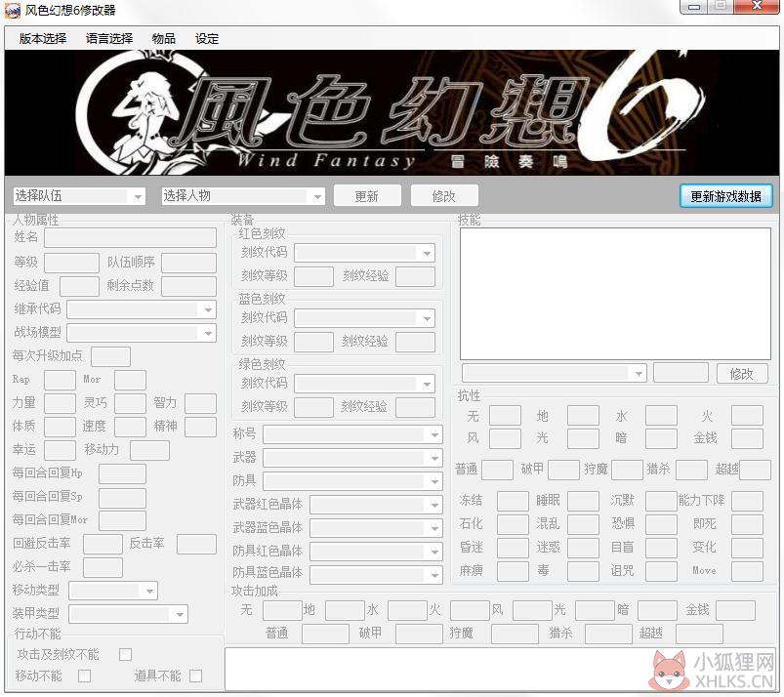The width and height of the screenshot is (784, 697).
Task: Click the large text box at the bottom
Action: pos(500,669)
